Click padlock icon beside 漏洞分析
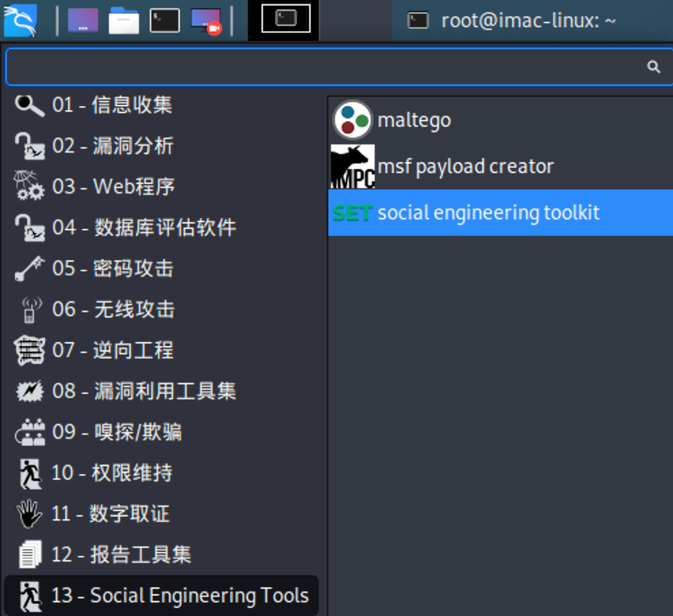673x616 pixels. point(29,146)
